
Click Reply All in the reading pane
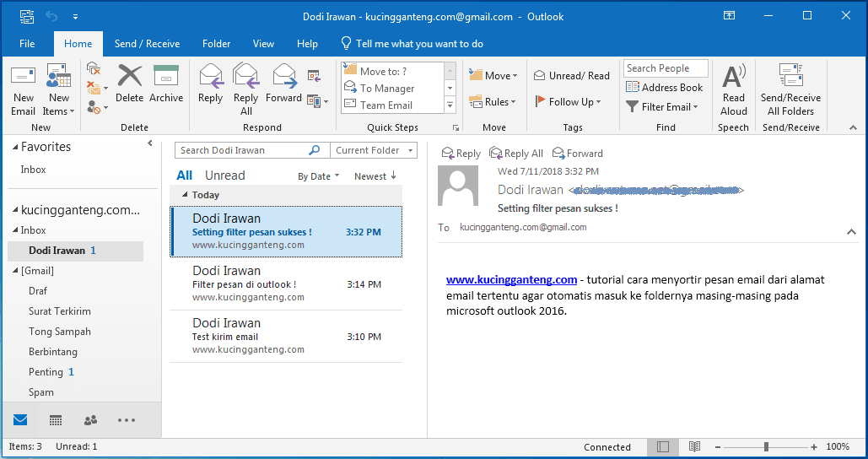click(x=516, y=154)
